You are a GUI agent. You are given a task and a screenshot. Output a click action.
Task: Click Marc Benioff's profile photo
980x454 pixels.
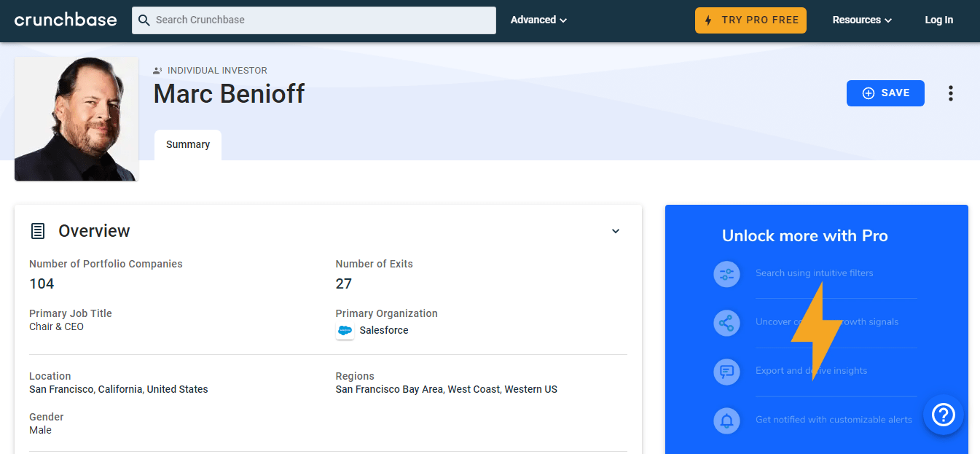pyautogui.click(x=76, y=118)
